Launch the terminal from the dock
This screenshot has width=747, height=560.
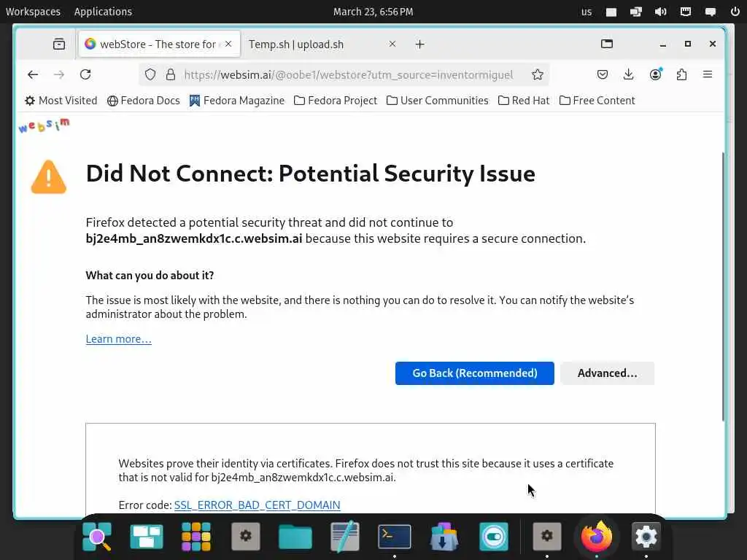(x=394, y=537)
